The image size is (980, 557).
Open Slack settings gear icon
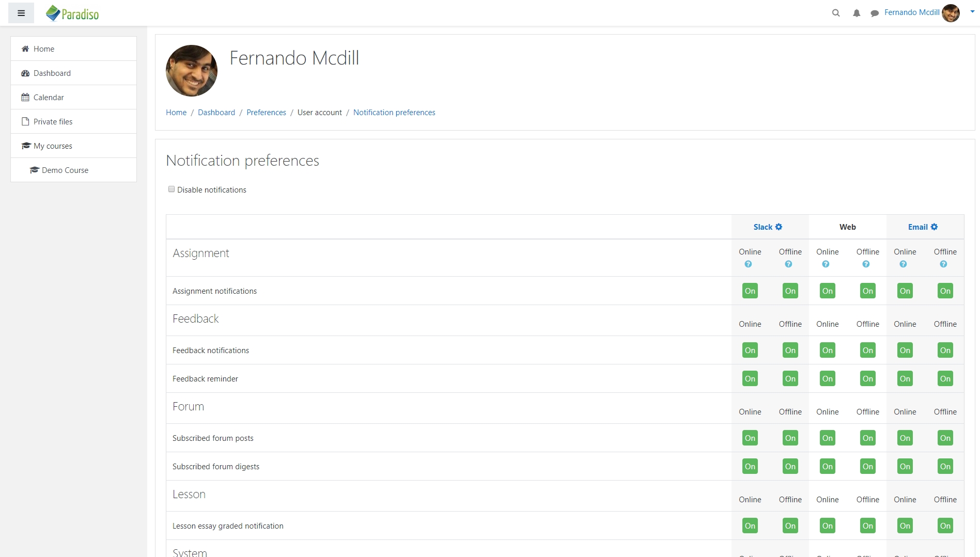pos(779,227)
